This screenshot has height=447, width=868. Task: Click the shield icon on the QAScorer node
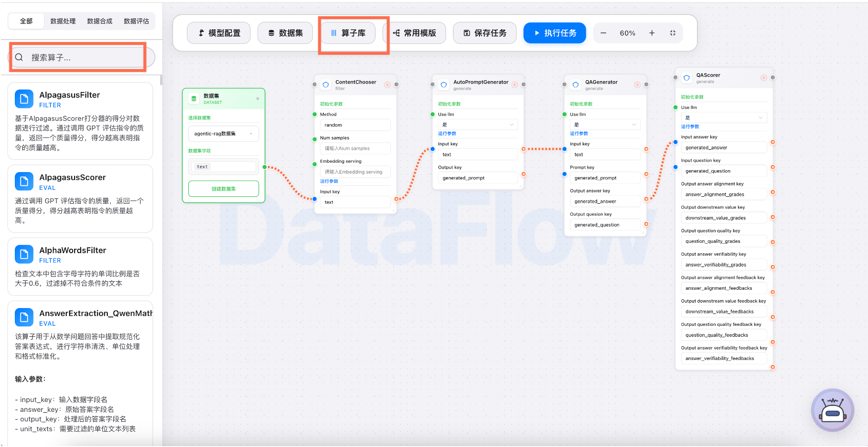point(686,77)
